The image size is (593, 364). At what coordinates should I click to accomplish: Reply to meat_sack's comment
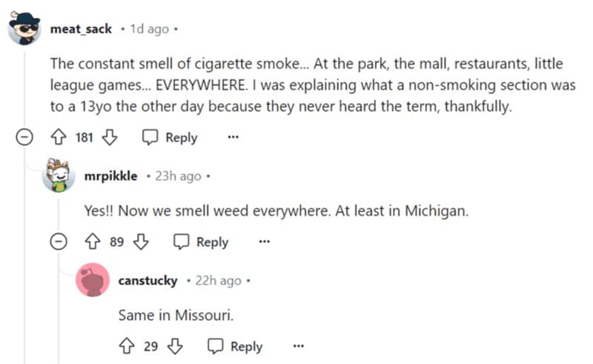170,137
